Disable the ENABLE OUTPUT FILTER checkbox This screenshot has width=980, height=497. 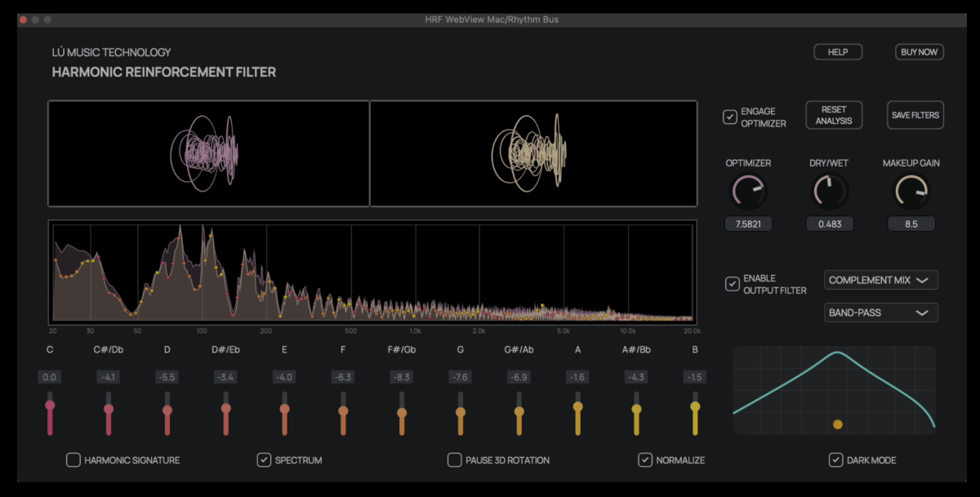733,284
